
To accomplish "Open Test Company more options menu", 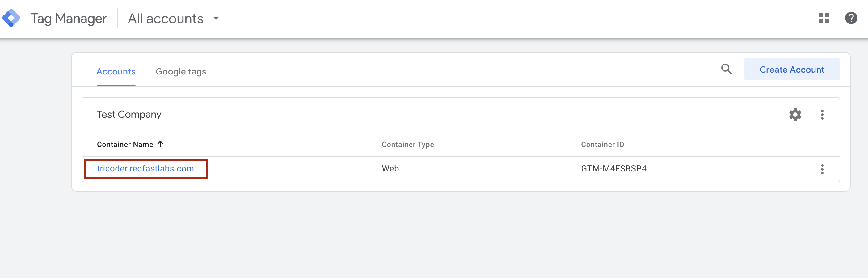I will click(822, 115).
